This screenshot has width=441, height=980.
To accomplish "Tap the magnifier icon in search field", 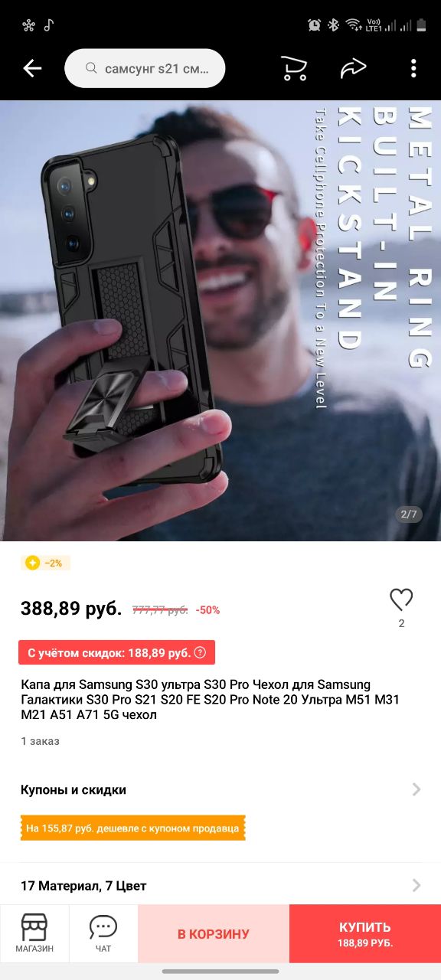I will coord(90,69).
